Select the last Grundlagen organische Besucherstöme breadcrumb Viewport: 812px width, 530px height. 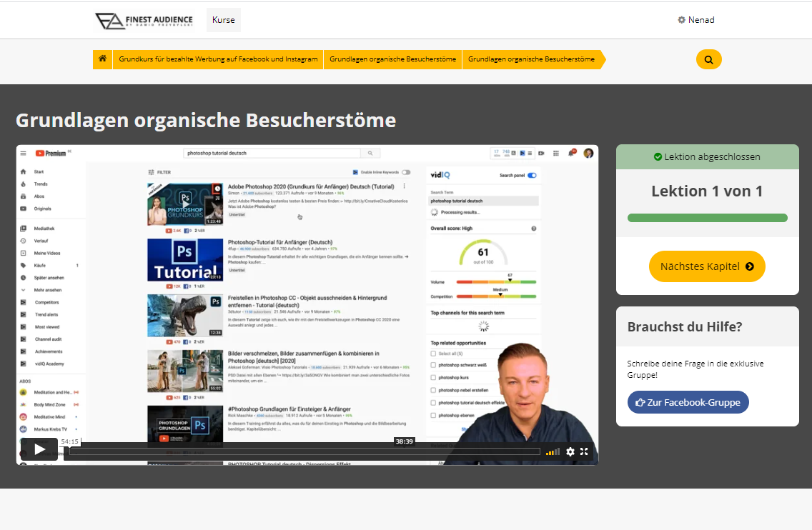point(531,59)
